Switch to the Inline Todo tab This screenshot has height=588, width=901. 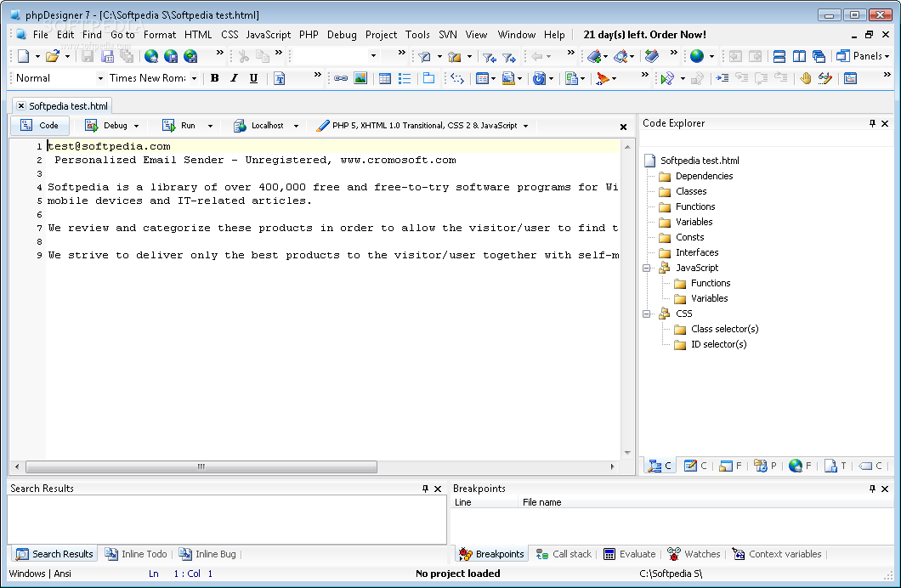click(x=136, y=554)
